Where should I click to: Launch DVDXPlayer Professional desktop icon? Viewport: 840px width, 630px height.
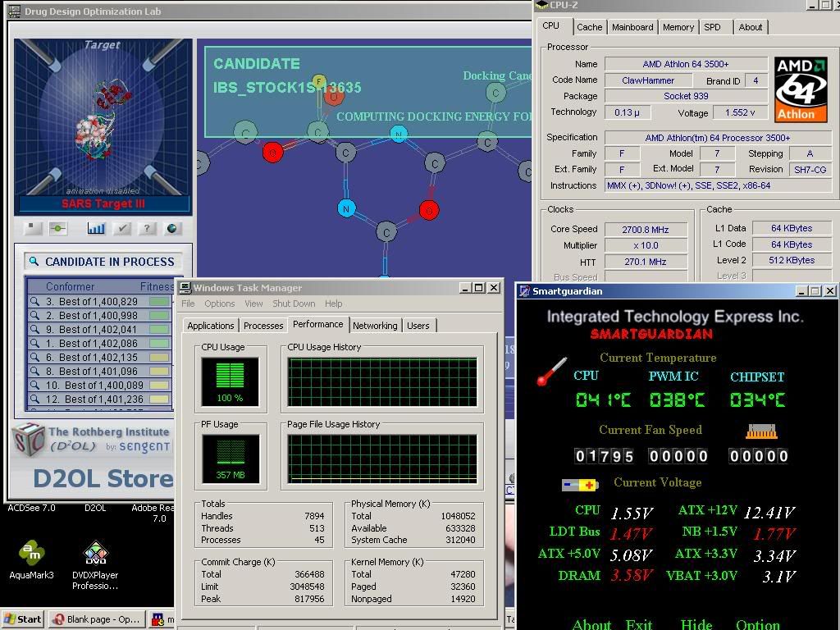(95, 555)
